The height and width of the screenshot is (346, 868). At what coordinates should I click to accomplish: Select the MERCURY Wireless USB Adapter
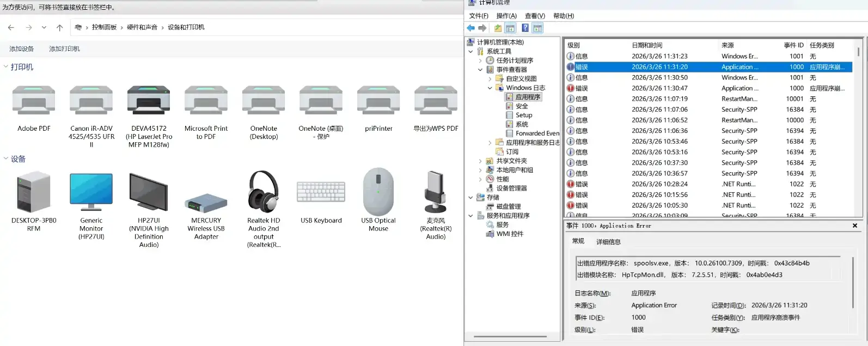(x=206, y=203)
